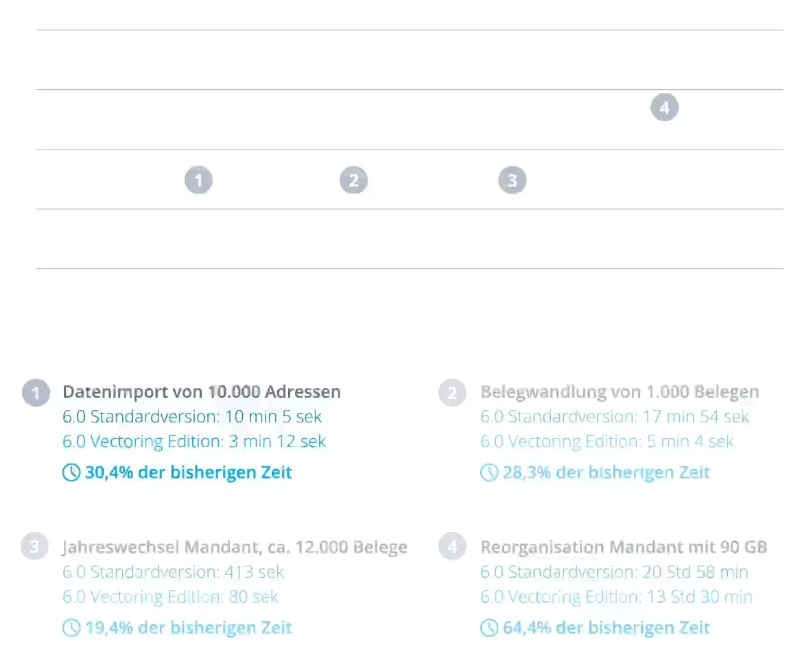
Task: Select "Reorganisation Mandant mit 90 GB" heading
Action: tap(624, 547)
